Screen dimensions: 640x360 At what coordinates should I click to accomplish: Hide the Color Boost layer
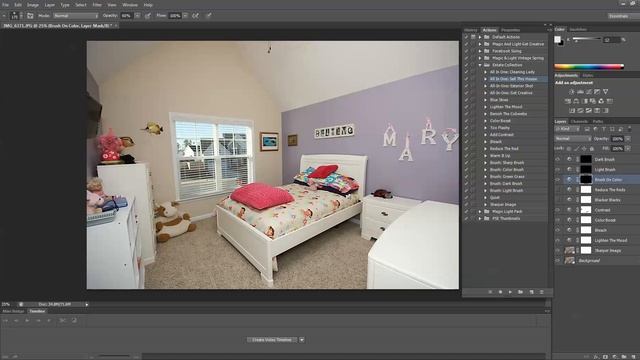coord(558,220)
